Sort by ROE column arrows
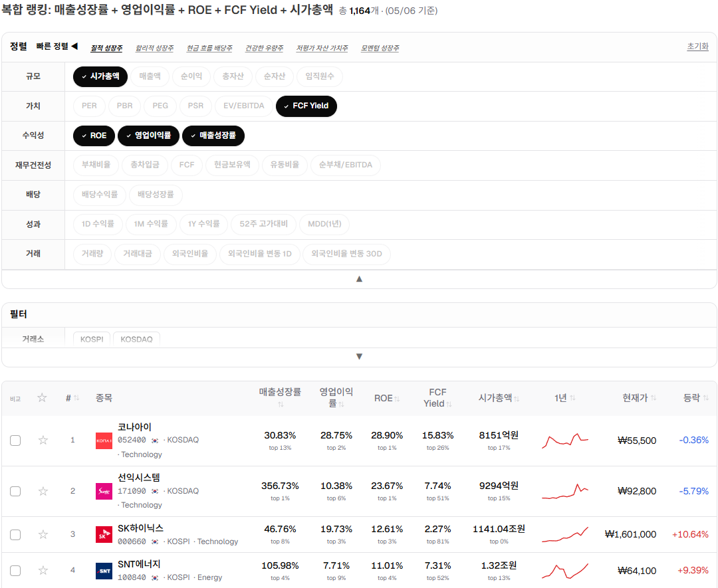The image size is (718, 588). tap(397, 399)
